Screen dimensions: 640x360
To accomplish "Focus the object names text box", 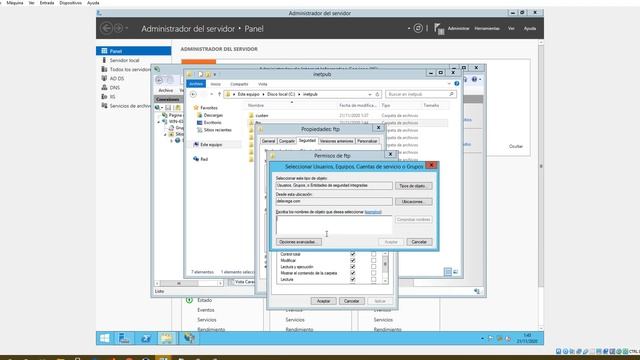I will tap(334, 224).
